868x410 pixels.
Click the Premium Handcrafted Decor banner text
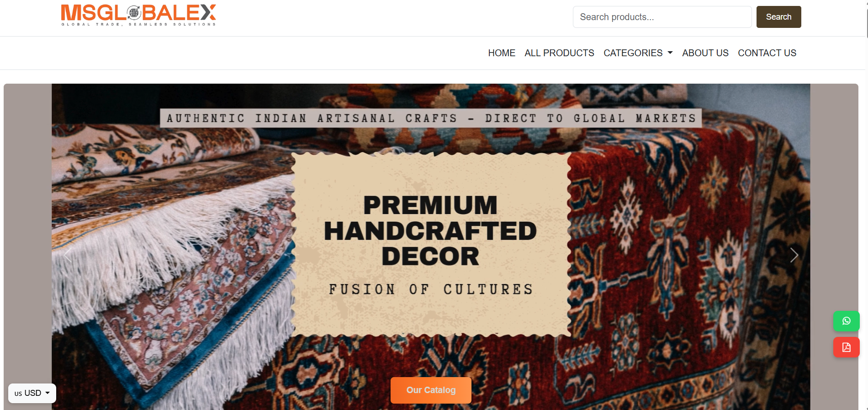point(430,231)
